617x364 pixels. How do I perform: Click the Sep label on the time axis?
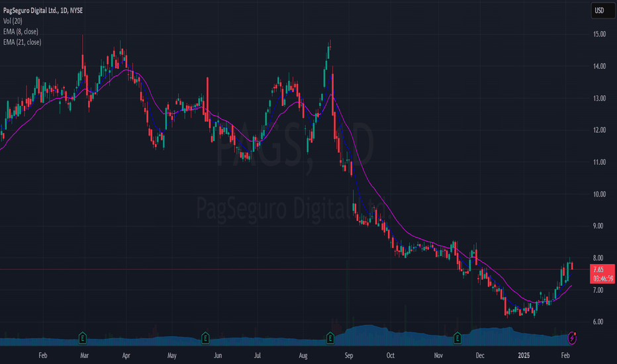coord(349,355)
